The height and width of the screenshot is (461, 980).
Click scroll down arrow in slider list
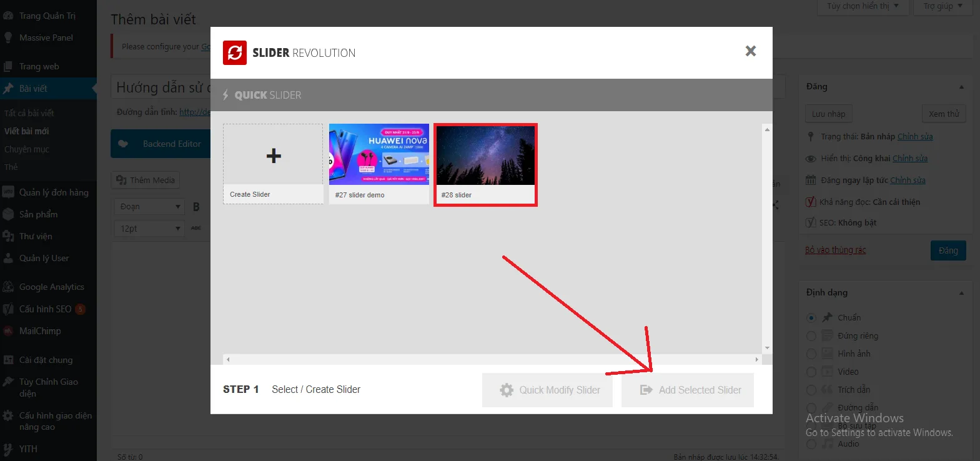point(767,348)
